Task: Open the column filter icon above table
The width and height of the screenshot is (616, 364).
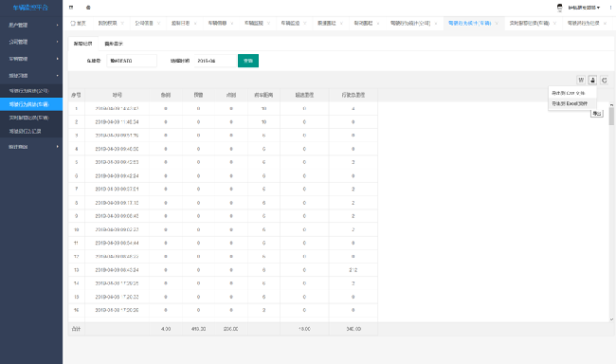Action: click(x=581, y=81)
